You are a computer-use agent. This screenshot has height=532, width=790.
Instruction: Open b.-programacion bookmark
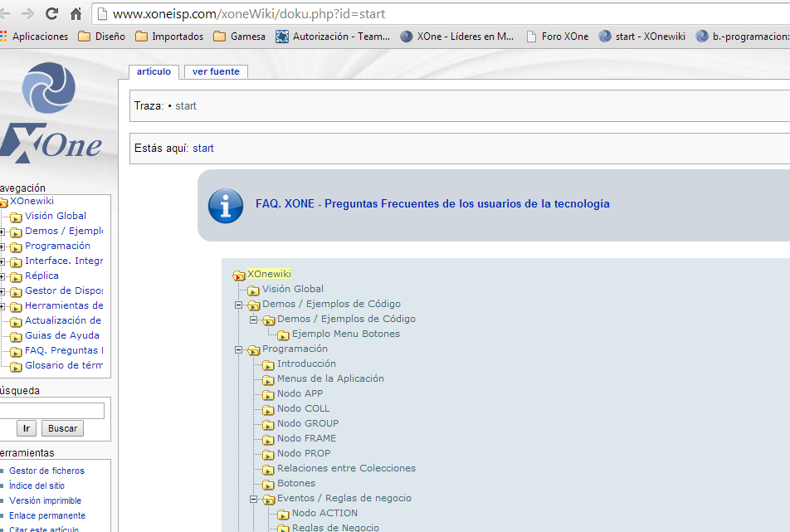coord(742,37)
